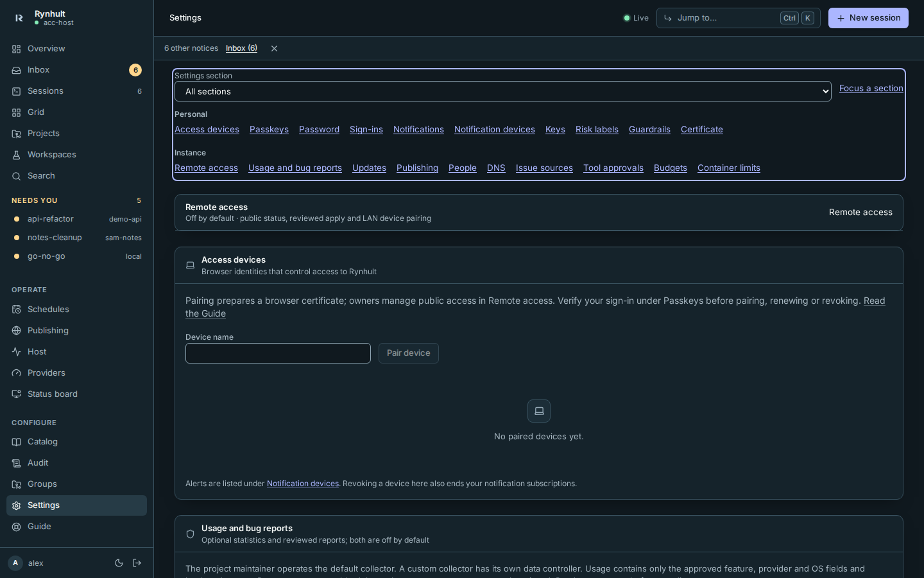
Task: Open the Host page
Action: 76,352
